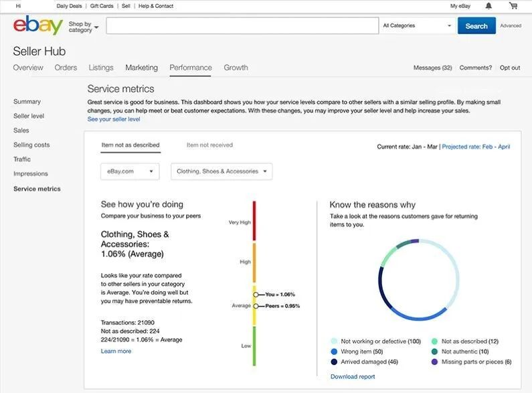Open the eBay.com site dropdown
This screenshot has width=532, height=393.
[x=130, y=171]
